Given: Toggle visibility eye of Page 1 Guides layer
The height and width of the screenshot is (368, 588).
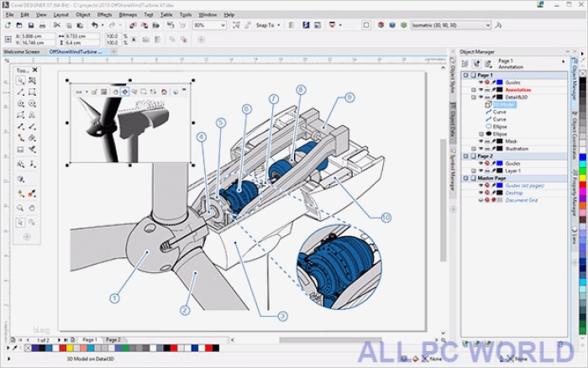Looking at the screenshot, I should pos(480,82).
